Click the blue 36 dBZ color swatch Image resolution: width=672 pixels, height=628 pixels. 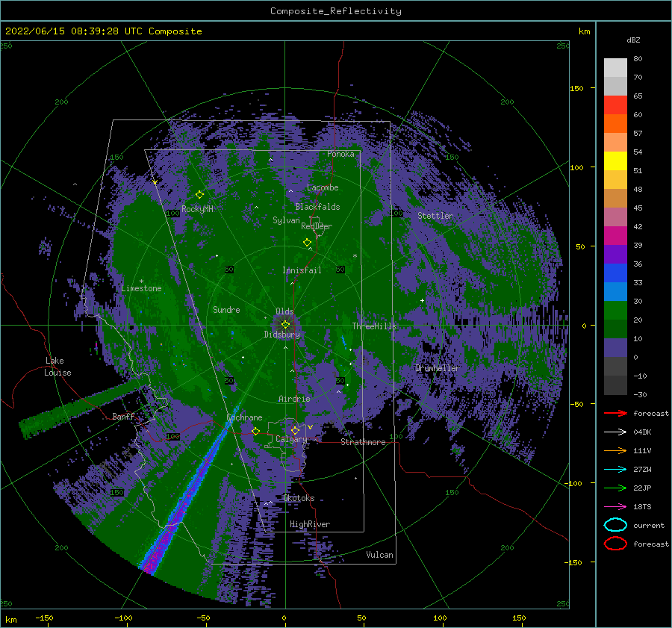tap(615, 273)
